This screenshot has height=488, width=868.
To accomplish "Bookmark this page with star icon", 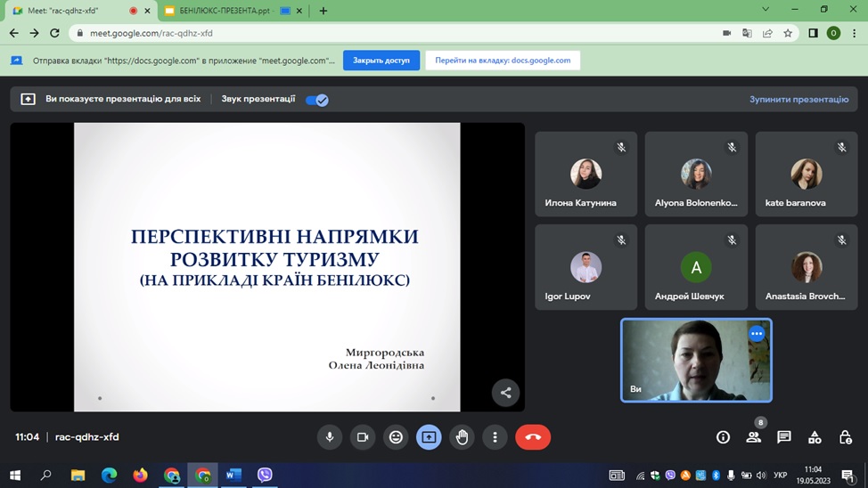I will [x=788, y=33].
